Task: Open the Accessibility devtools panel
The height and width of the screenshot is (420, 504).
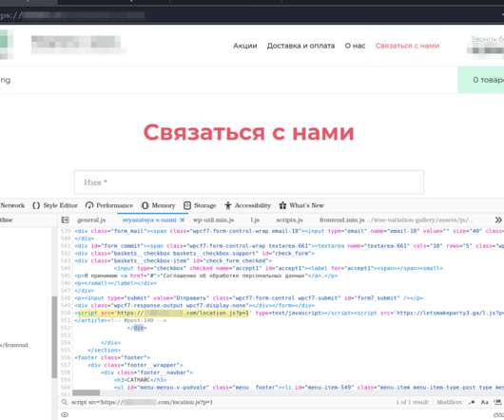Action: [247, 205]
